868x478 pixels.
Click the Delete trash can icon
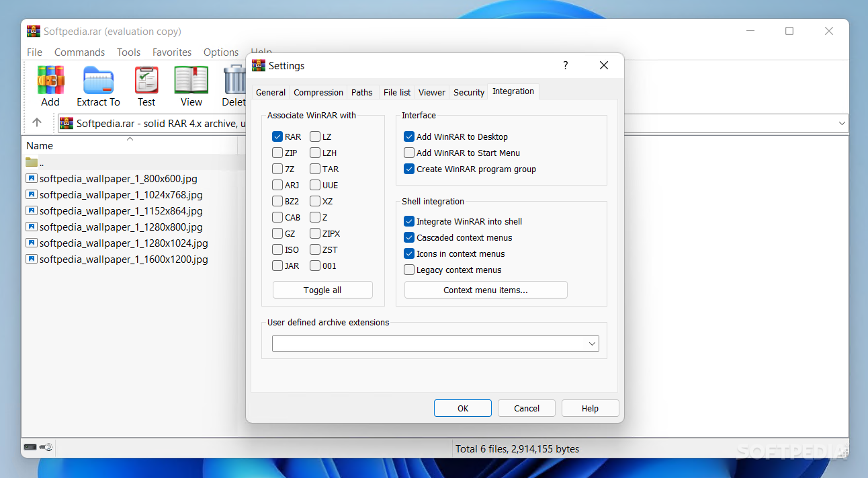[234, 80]
